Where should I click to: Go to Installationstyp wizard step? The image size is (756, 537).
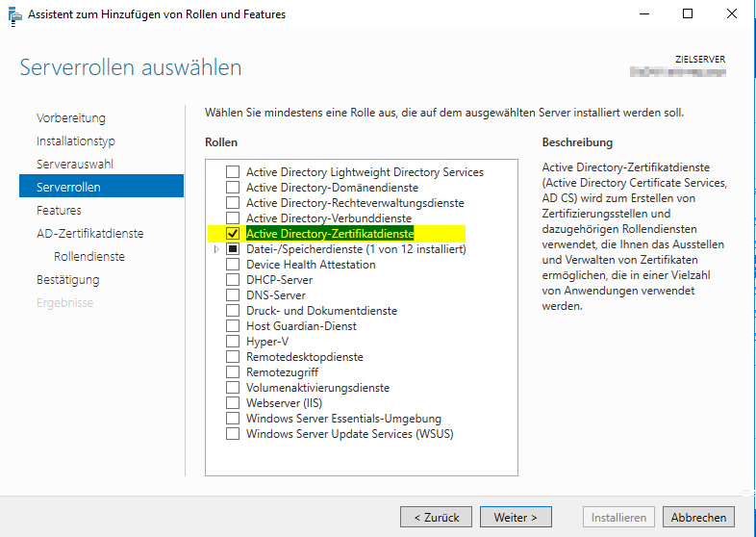[76, 141]
